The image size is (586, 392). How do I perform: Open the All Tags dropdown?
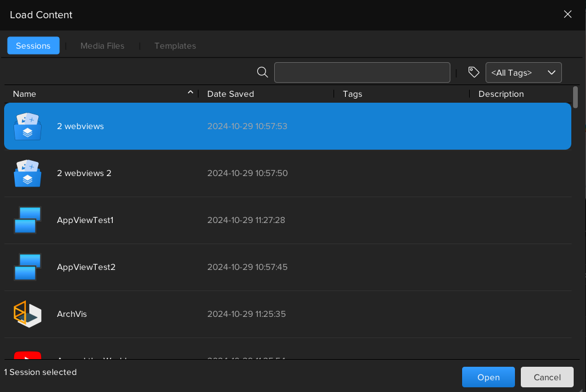pyautogui.click(x=523, y=73)
